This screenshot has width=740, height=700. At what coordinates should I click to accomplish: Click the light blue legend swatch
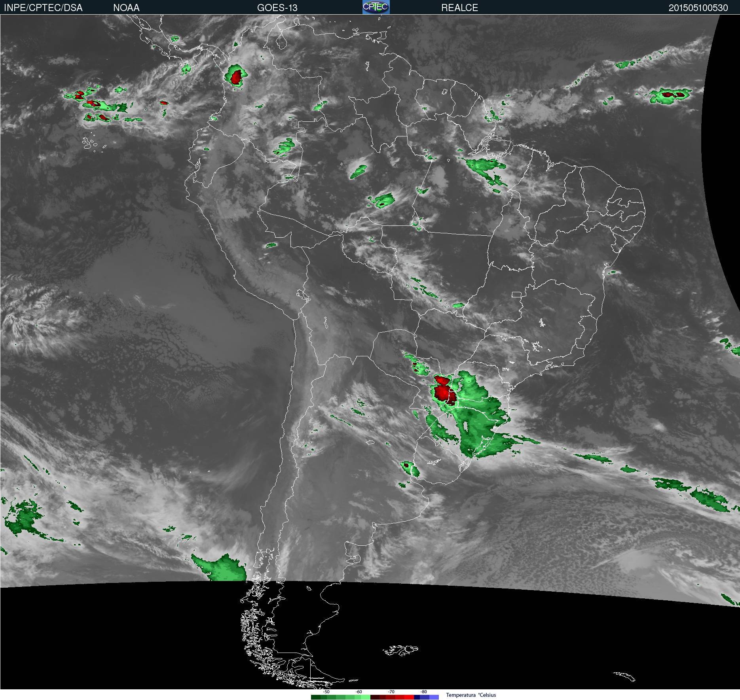(x=434, y=697)
